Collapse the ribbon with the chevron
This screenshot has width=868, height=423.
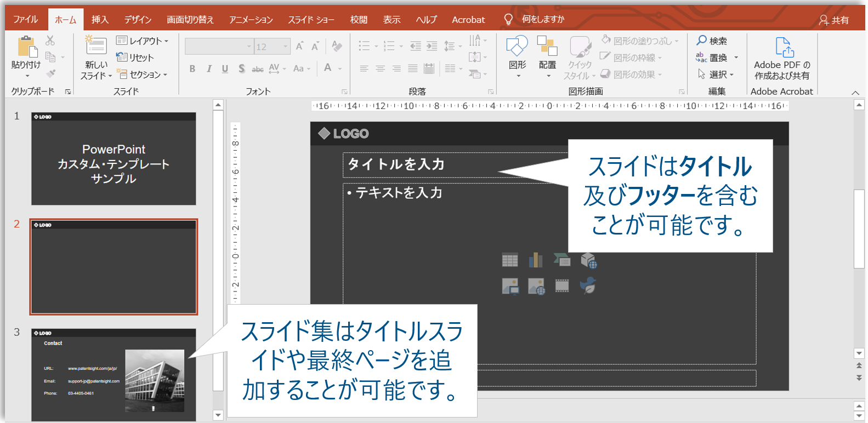click(x=855, y=93)
